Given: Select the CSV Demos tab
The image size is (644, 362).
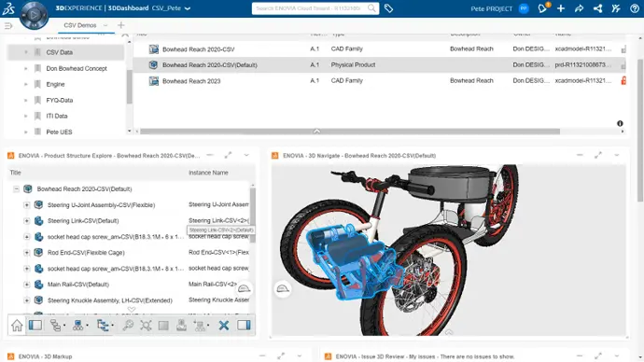Looking at the screenshot, I should coord(80,25).
